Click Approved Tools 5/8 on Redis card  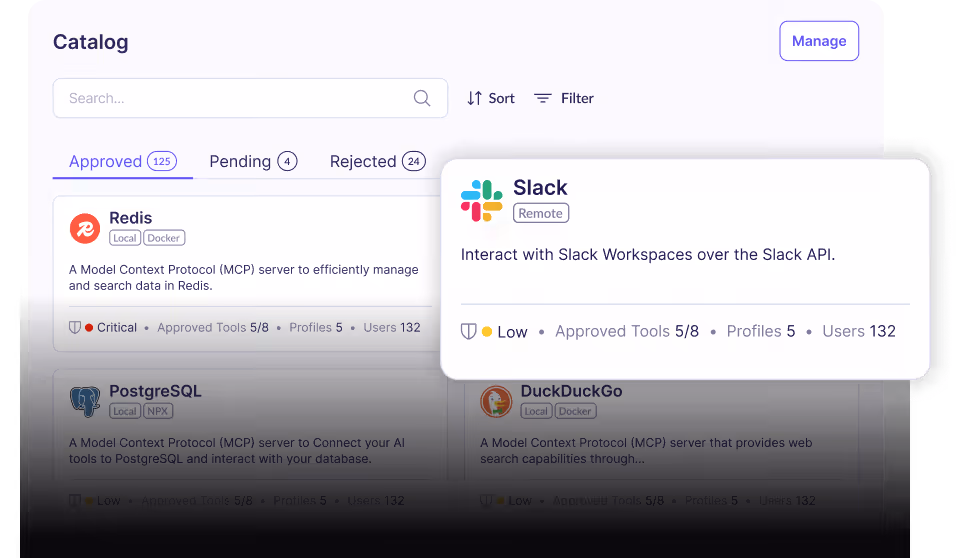click(x=213, y=327)
